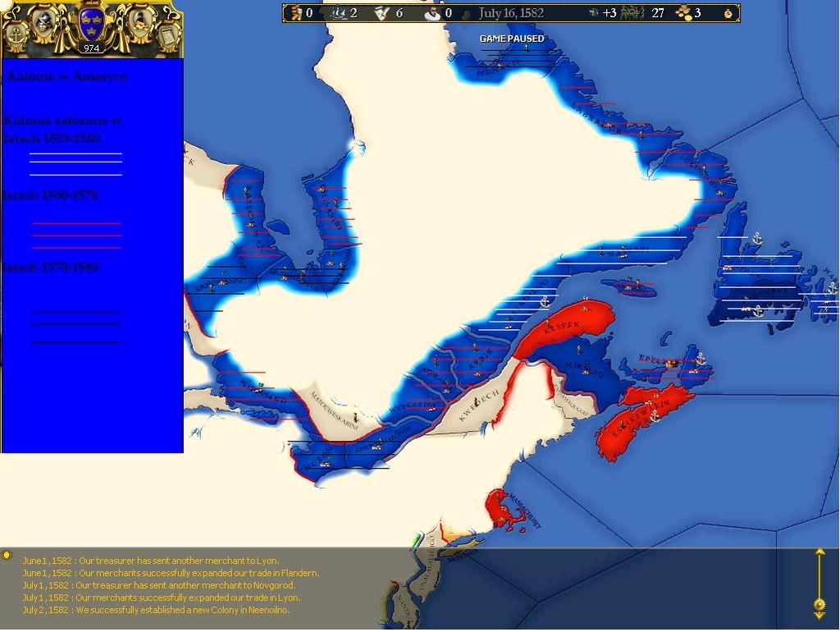Click log entry about merchant sent to Lyon
The height and width of the screenshot is (632, 840).
(151, 561)
